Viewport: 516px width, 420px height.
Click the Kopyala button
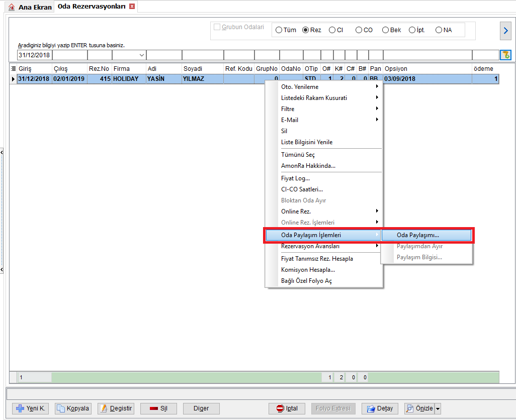coord(73,408)
